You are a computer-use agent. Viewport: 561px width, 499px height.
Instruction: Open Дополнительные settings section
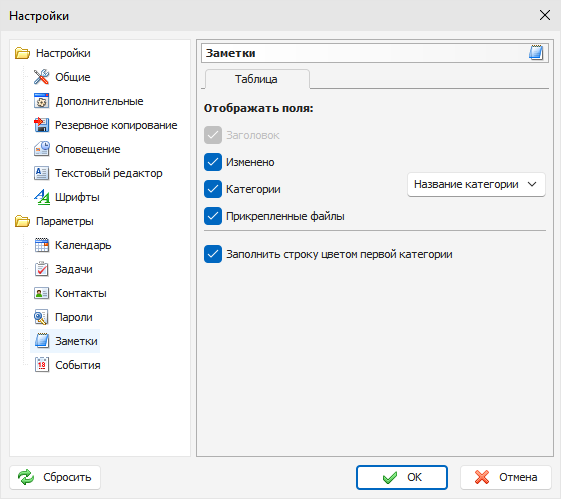point(99,101)
